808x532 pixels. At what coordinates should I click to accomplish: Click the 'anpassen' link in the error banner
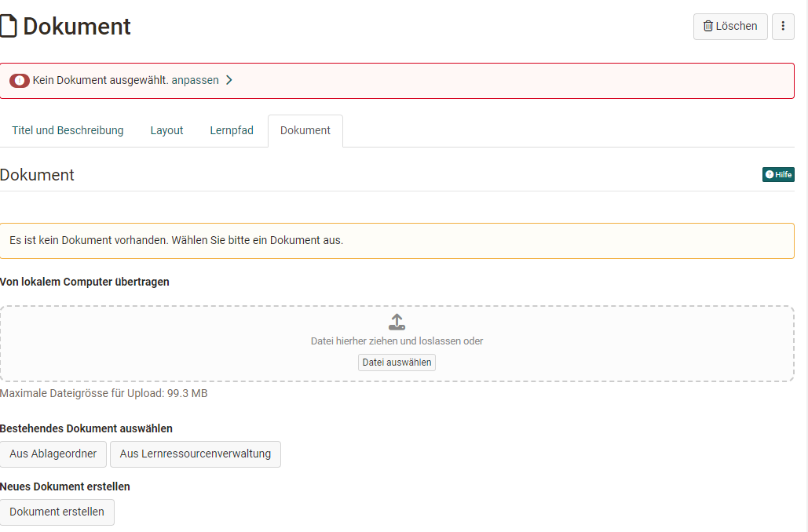195,80
